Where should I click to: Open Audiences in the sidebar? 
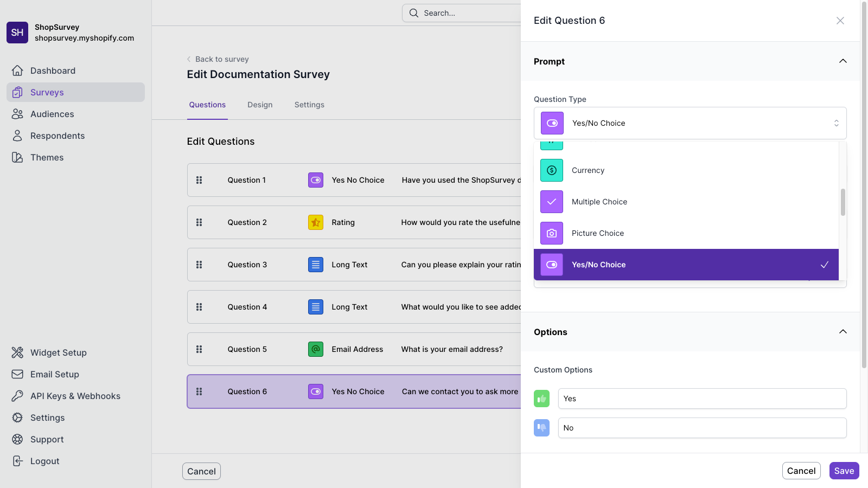[x=75, y=114]
